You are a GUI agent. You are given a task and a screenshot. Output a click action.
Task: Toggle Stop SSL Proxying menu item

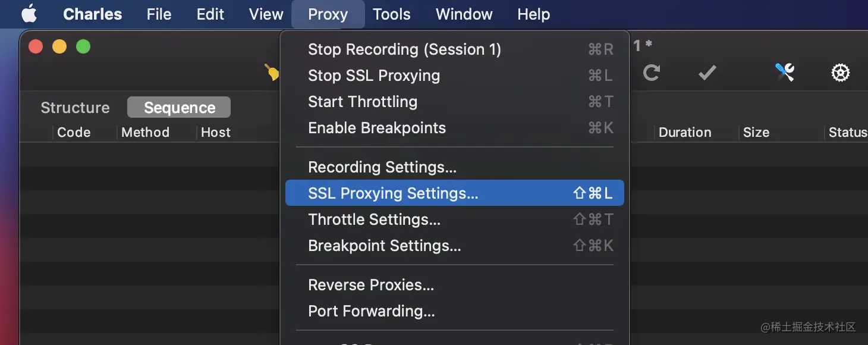(374, 76)
